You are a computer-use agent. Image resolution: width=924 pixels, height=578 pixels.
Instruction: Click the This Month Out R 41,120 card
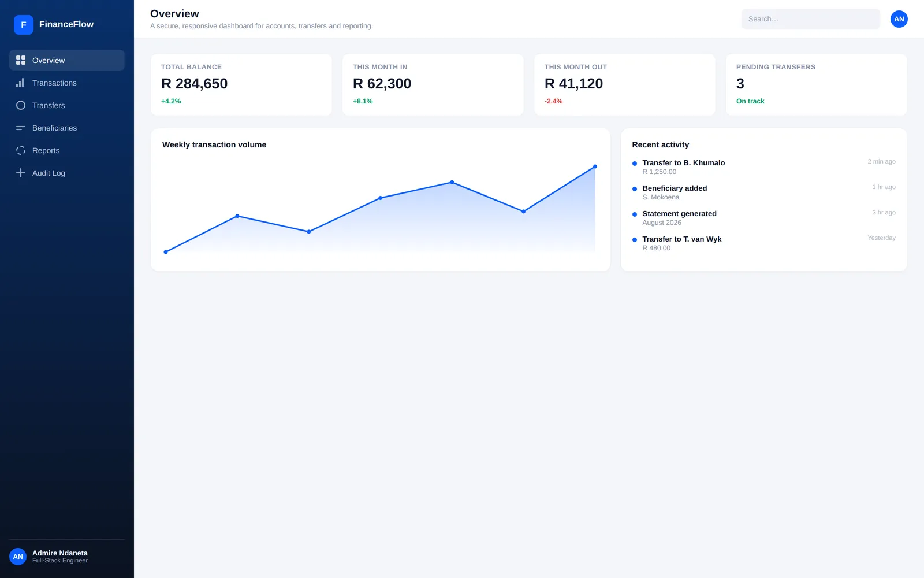click(x=625, y=85)
